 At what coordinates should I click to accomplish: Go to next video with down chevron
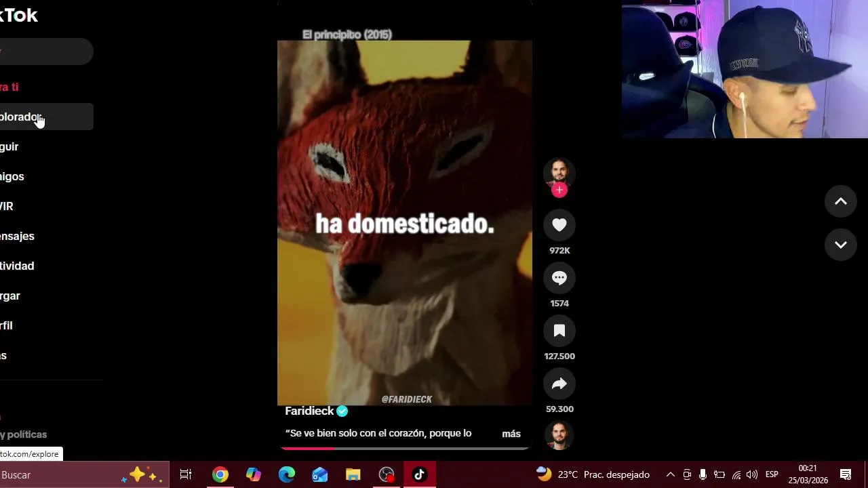click(841, 245)
